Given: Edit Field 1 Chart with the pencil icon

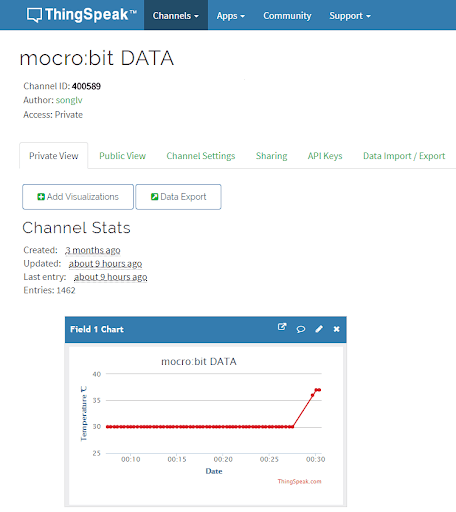Looking at the screenshot, I should (319, 329).
